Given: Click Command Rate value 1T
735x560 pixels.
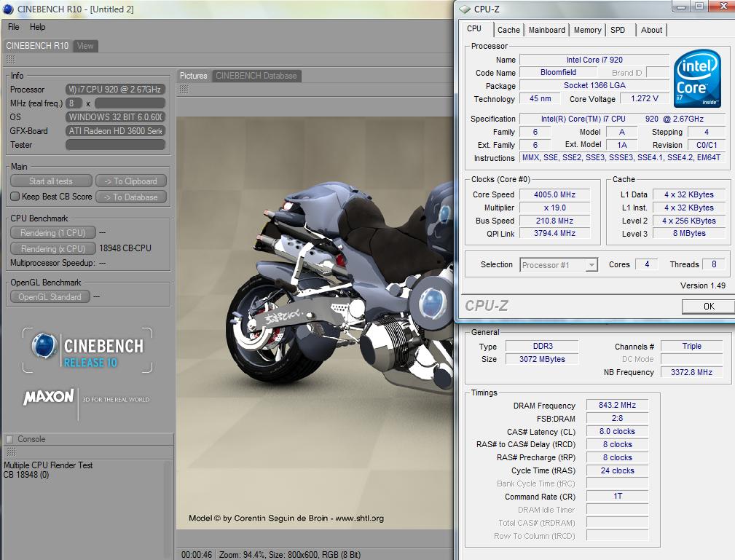Looking at the screenshot, I should (617, 496).
